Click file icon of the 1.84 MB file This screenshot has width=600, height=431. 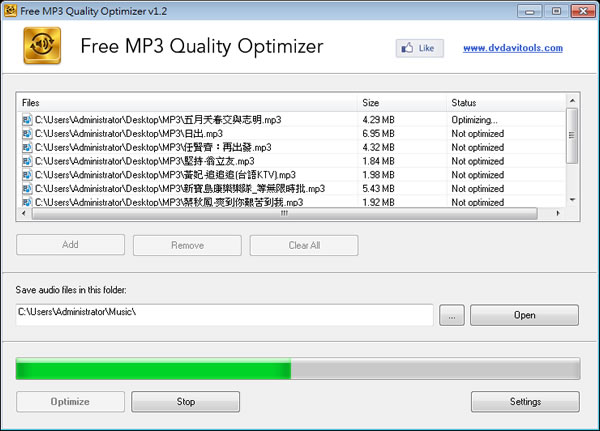27,160
